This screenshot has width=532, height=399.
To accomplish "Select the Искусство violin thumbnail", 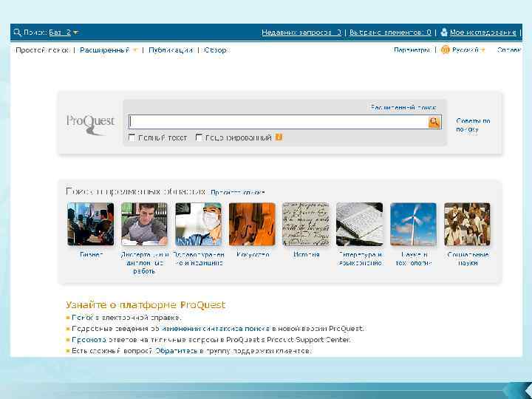I will [x=252, y=224].
